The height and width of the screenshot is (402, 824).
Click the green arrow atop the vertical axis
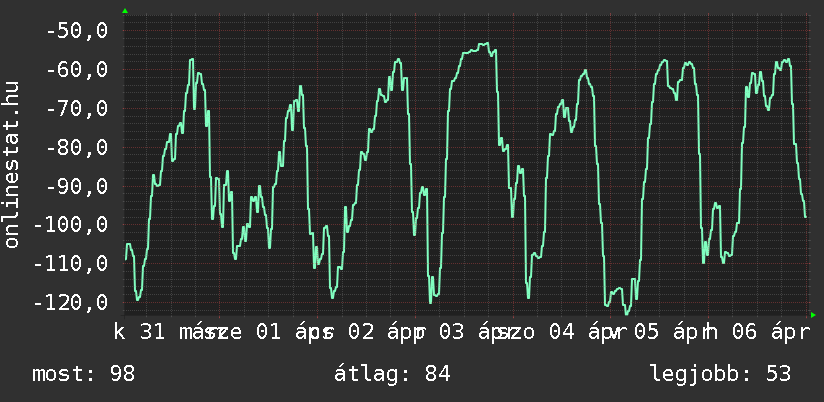tap(124, 11)
